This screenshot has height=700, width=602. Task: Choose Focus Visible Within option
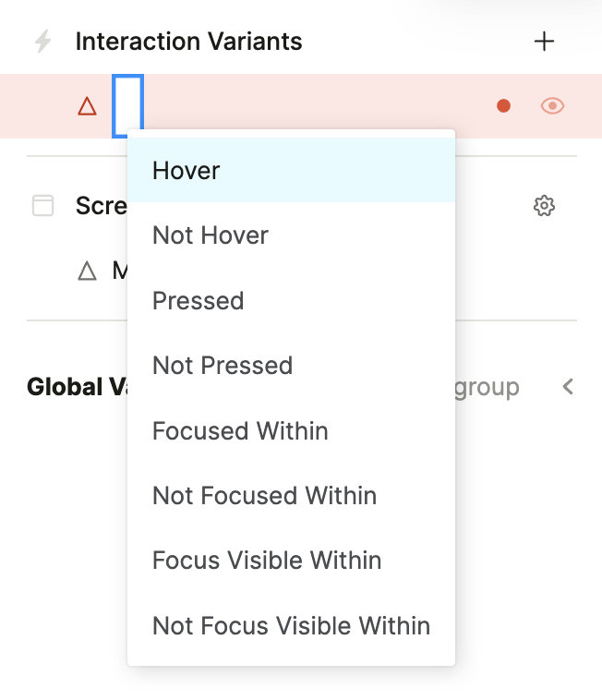(x=267, y=561)
